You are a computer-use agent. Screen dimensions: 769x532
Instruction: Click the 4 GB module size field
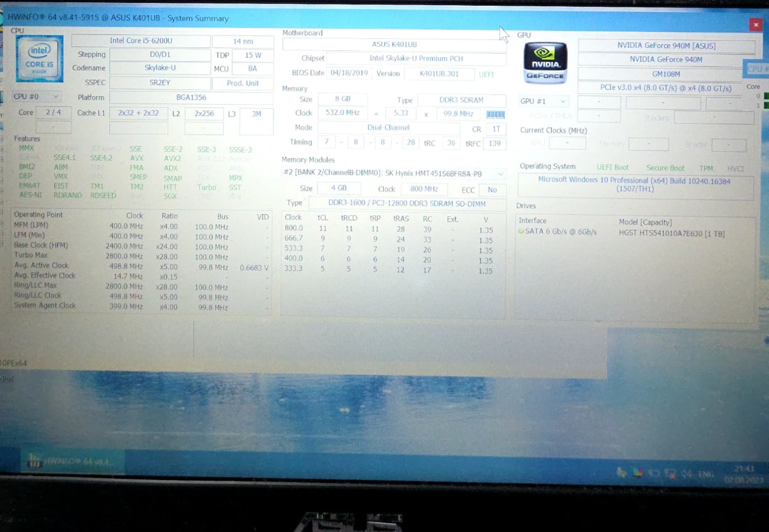coord(338,189)
